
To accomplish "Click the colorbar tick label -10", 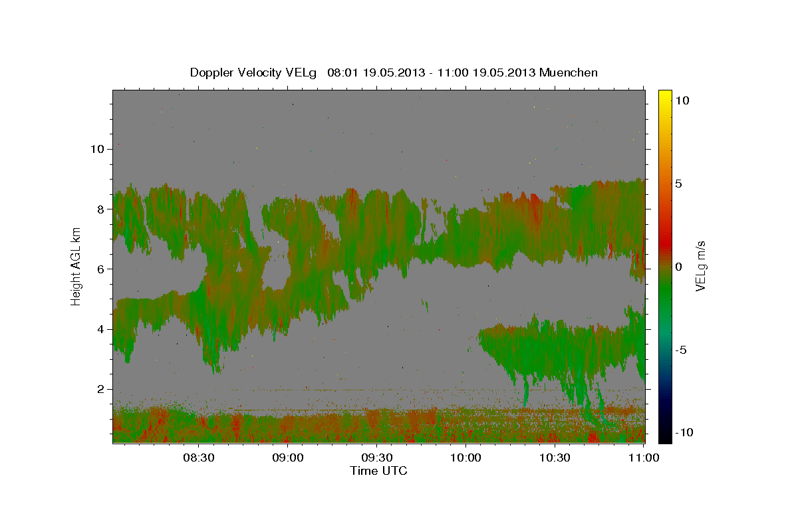I will pyautogui.click(x=684, y=433).
